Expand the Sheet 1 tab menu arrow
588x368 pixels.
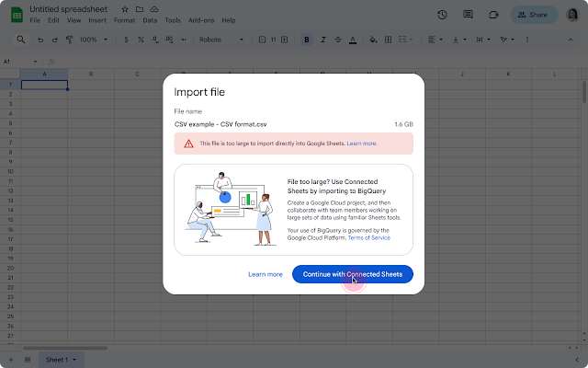(74, 360)
